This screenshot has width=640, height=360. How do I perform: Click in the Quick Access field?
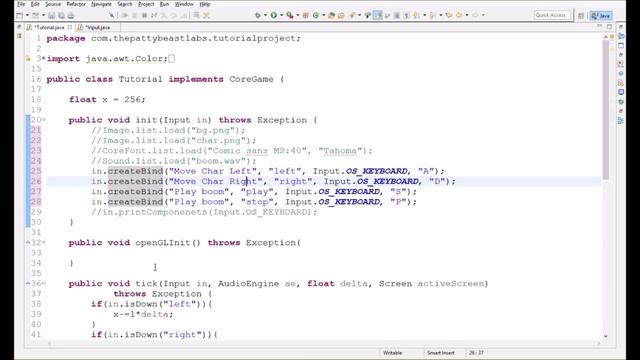[x=552, y=15]
